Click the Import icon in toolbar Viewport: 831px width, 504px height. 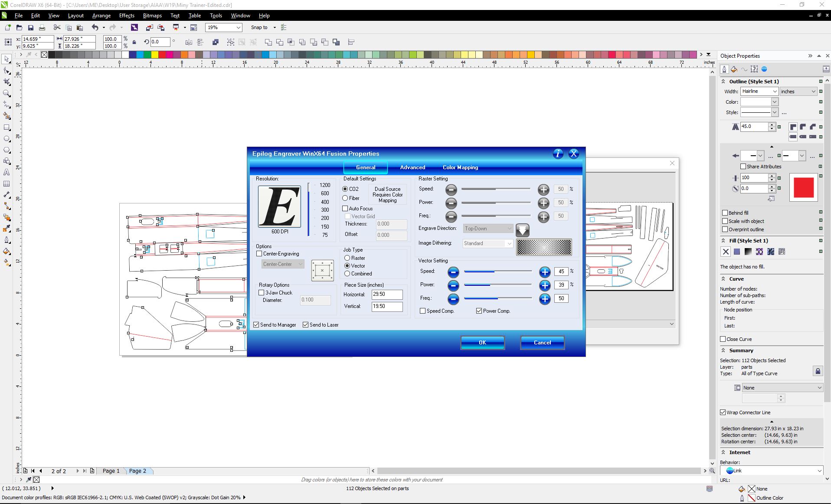pos(150,27)
